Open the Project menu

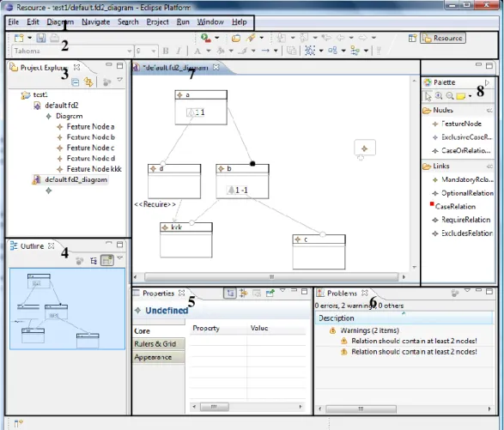click(157, 21)
